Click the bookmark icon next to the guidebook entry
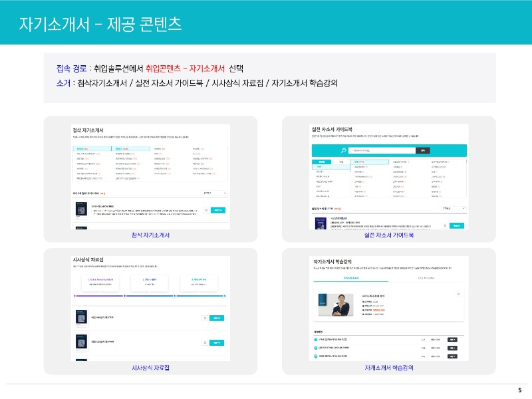532x399 pixels. [445, 224]
